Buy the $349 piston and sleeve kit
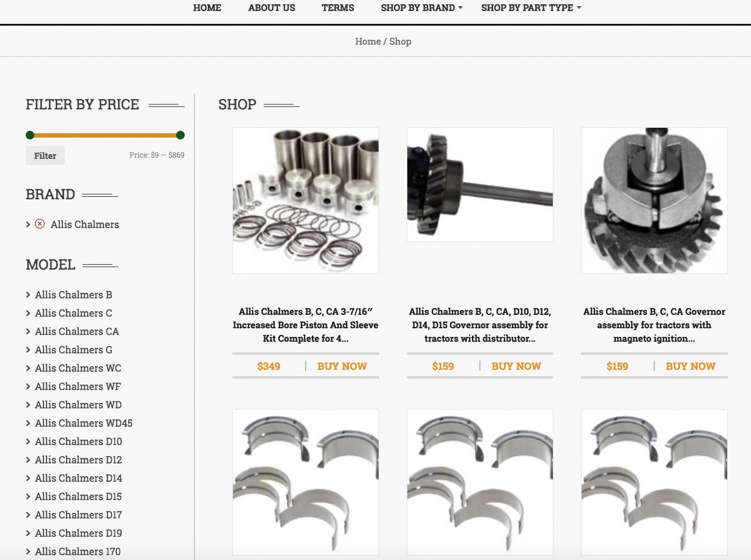Screen dimensions: 751x560 [342, 366]
